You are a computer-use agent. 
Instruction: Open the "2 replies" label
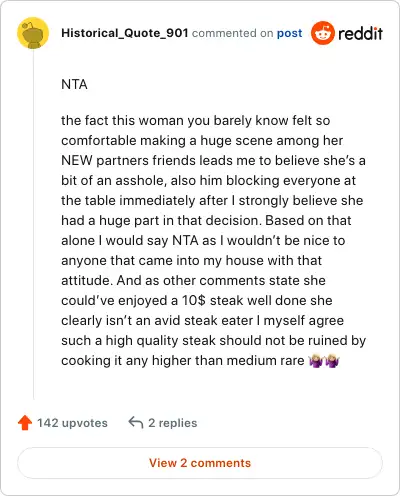click(x=173, y=423)
